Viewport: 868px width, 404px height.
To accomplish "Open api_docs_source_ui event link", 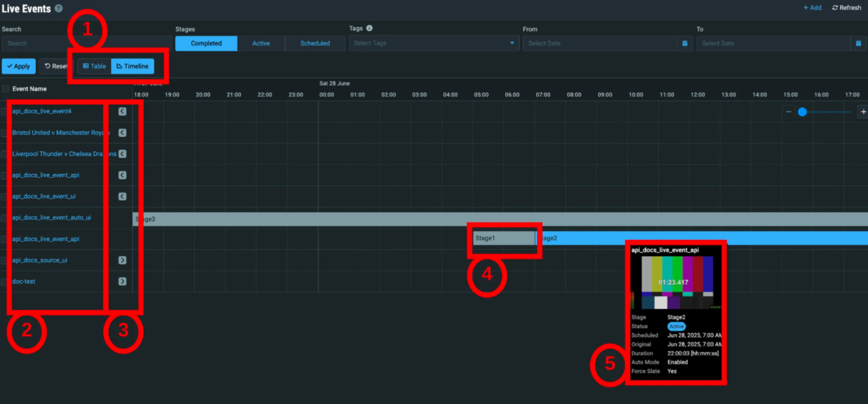I will click(x=40, y=260).
